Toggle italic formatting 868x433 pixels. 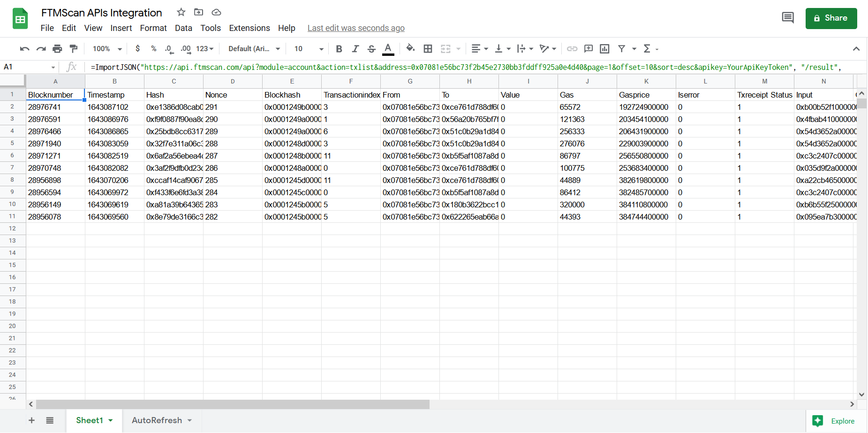[355, 49]
